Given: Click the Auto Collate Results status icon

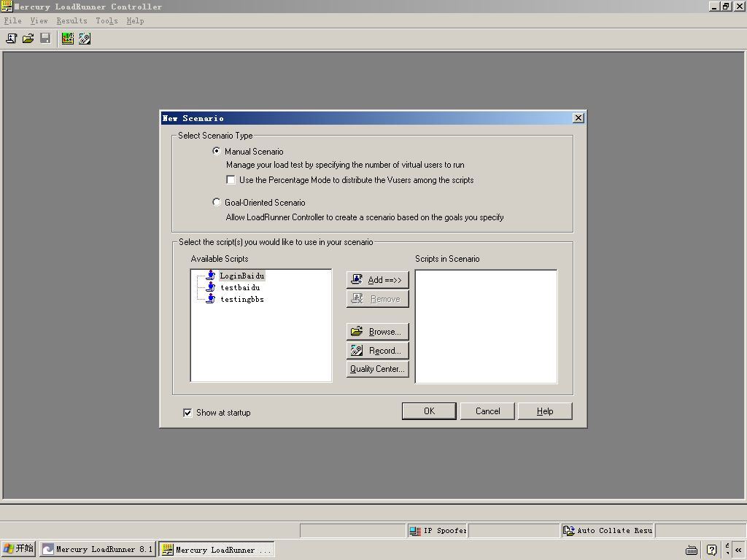Looking at the screenshot, I should [569, 531].
